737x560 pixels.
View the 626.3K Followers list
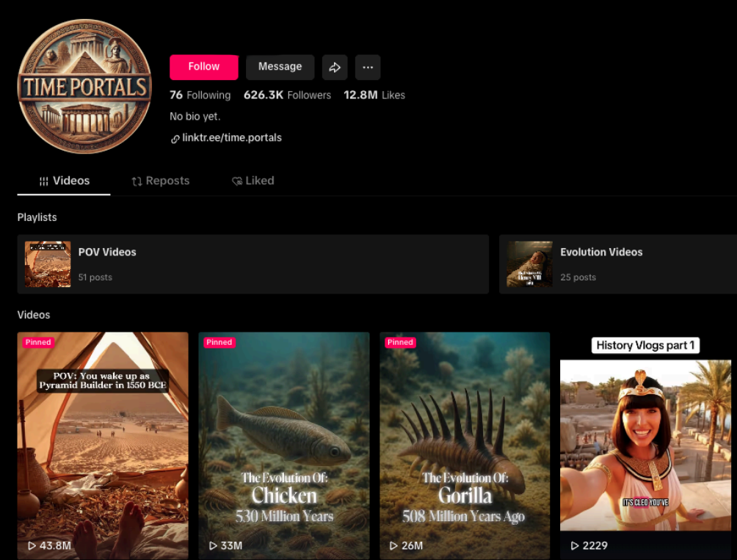pos(287,95)
